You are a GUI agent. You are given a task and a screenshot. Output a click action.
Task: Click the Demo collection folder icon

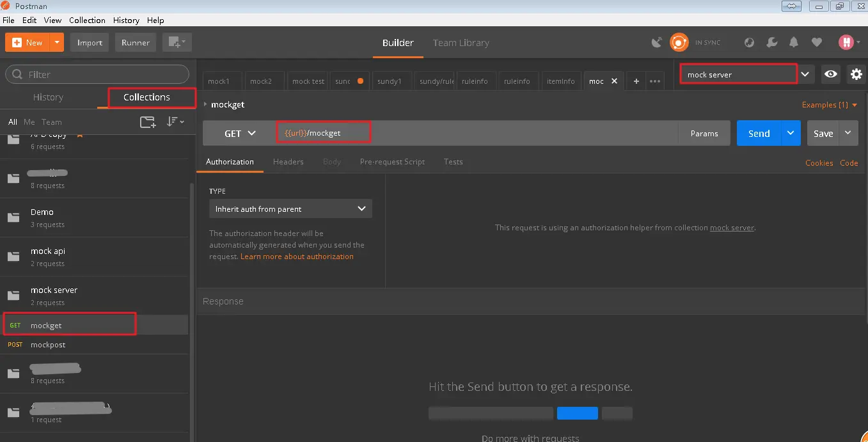[x=13, y=218]
